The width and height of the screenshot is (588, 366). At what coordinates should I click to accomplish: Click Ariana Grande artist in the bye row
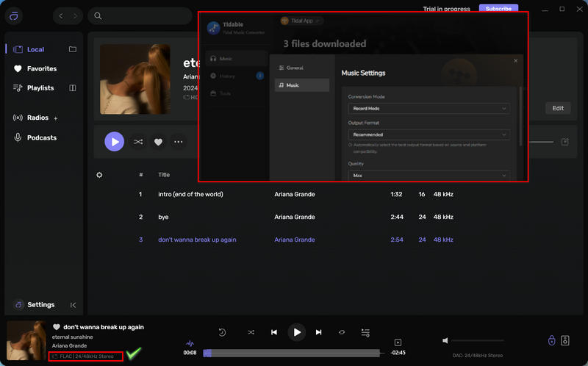coord(295,217)
